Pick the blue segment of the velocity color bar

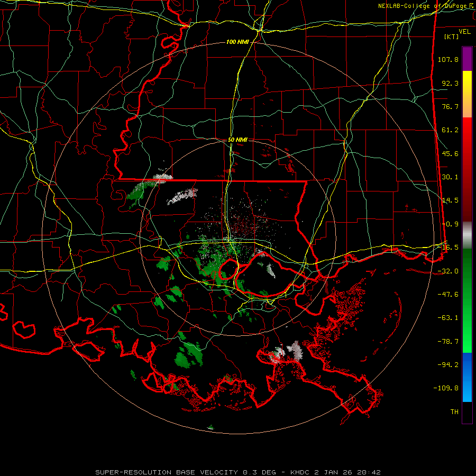tap(467, 377)
